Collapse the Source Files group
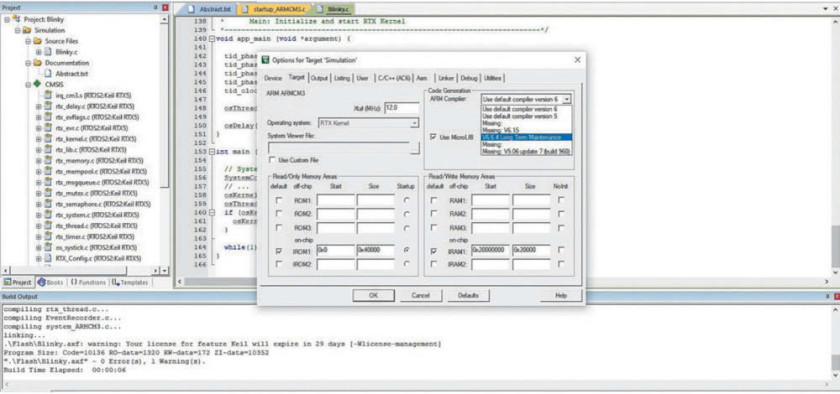 point(27,41)
